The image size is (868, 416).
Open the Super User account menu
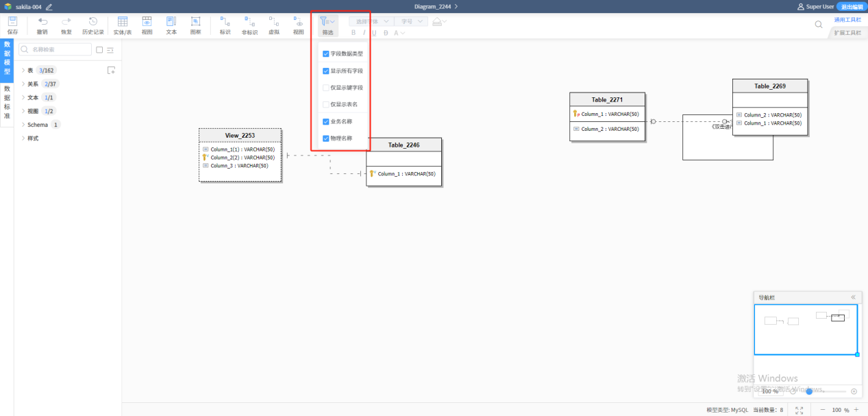point(815,6)
